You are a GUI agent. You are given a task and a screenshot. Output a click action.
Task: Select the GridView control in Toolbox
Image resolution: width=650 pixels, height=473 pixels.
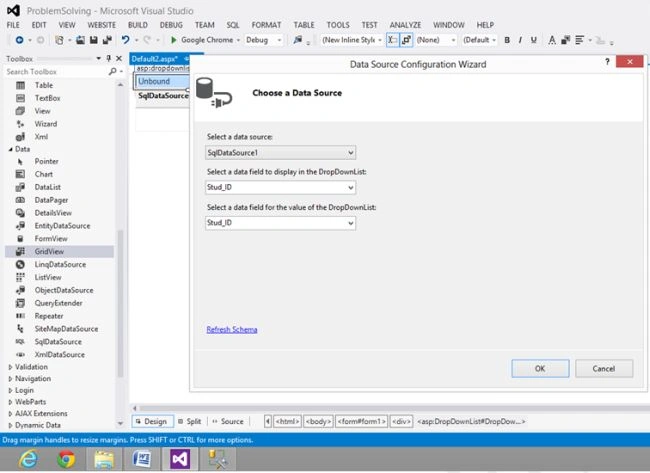click(x=59, y=252)
